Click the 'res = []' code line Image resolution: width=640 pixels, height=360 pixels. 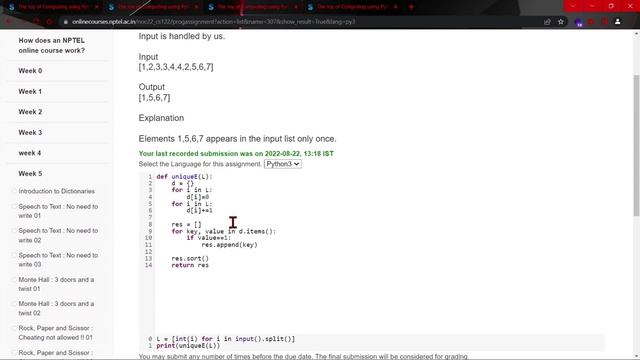[187, 224]
